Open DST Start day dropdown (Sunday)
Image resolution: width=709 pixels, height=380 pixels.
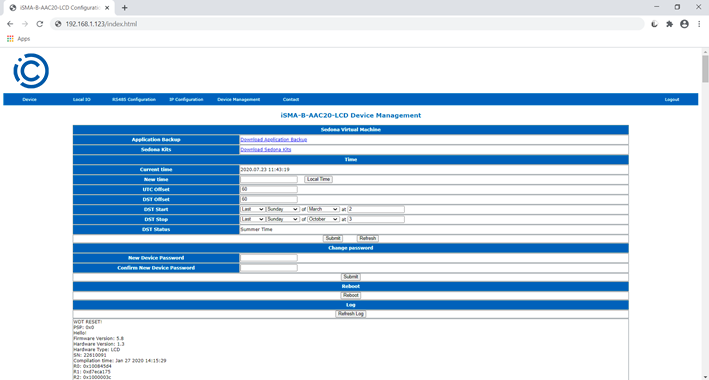282,209
